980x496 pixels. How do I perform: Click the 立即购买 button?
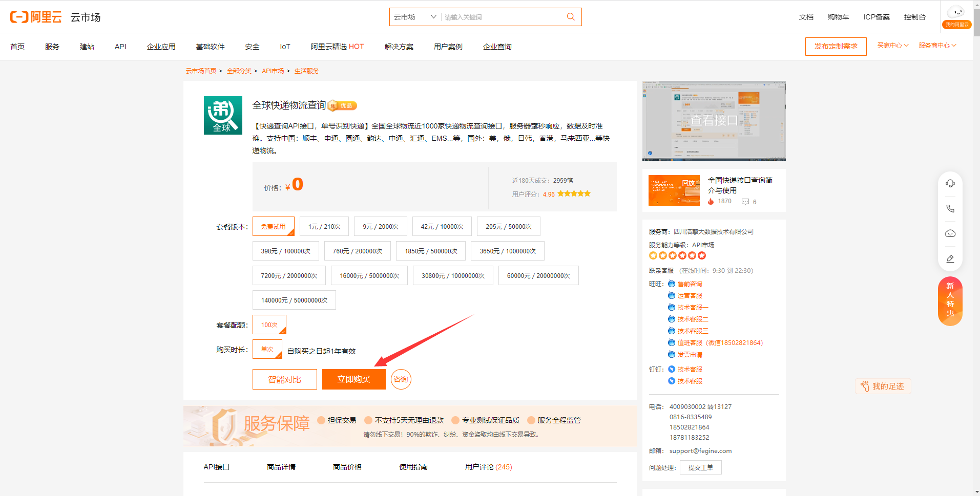(x=353, y=379)
